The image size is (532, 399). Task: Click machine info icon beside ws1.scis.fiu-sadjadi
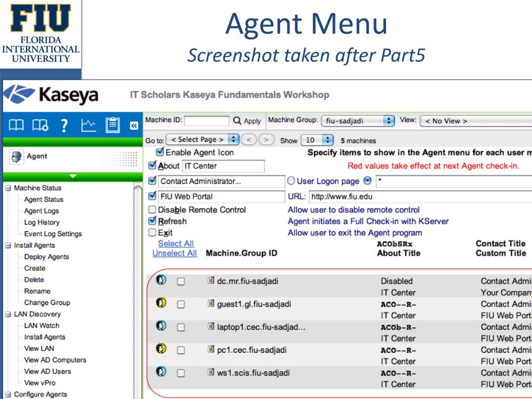point(211,372)
